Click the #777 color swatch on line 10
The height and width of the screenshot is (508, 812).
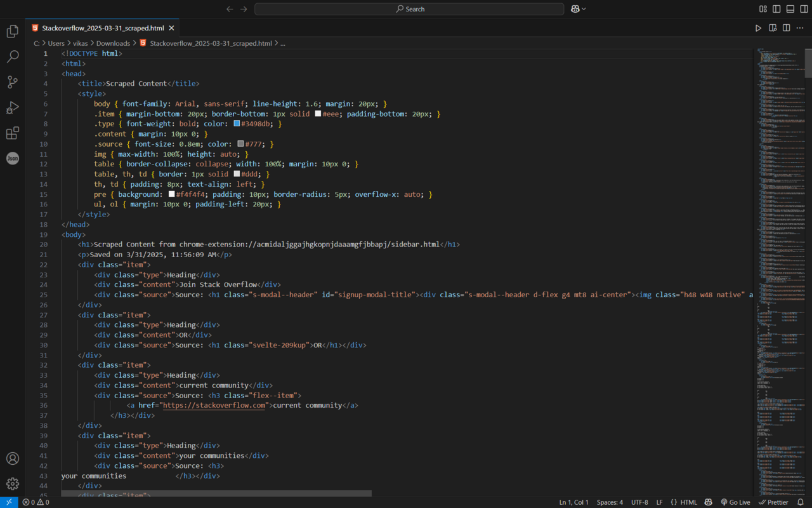click(x=241, y=144)
